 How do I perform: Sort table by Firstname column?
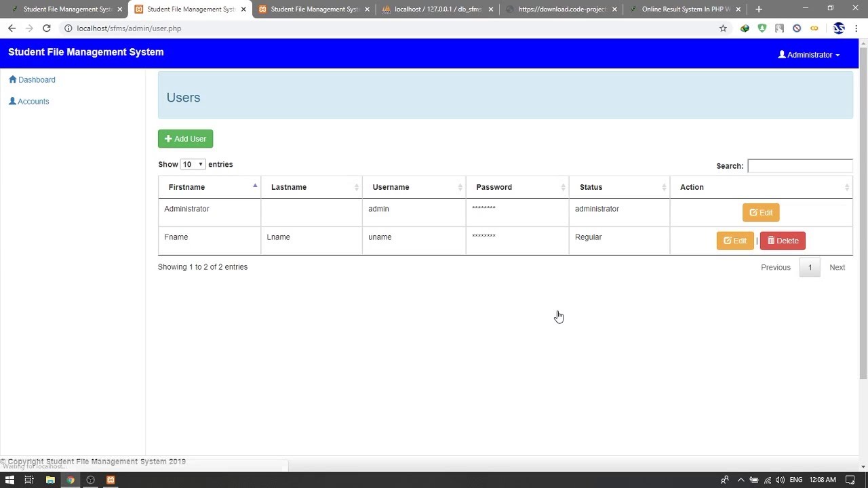coord(210,187)
